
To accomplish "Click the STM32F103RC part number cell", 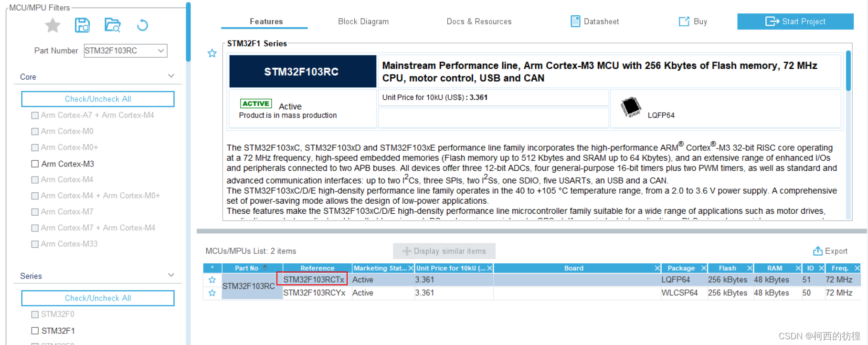I will pyautogui.click(x=252, y=286).
